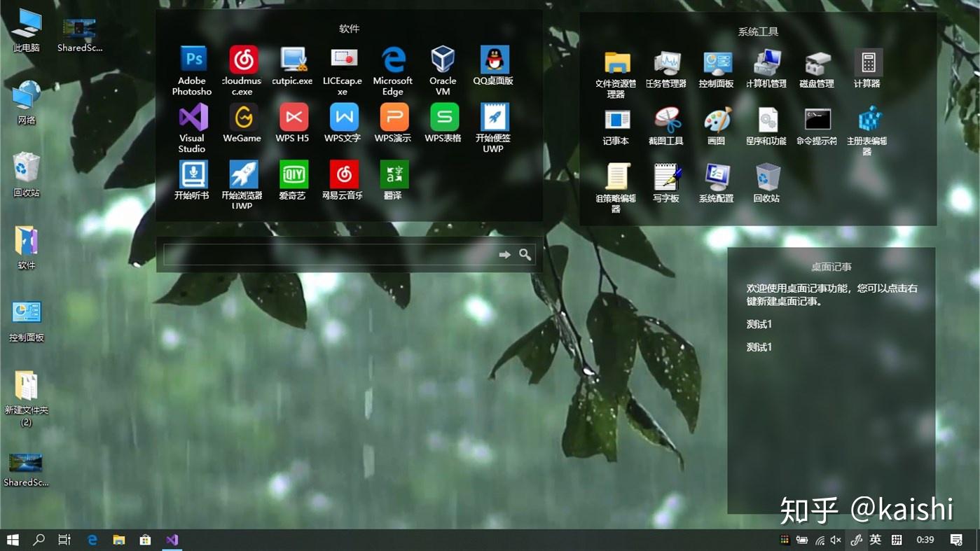Select 网络 desktop icon
980x551 pixels.
(27, 103)
